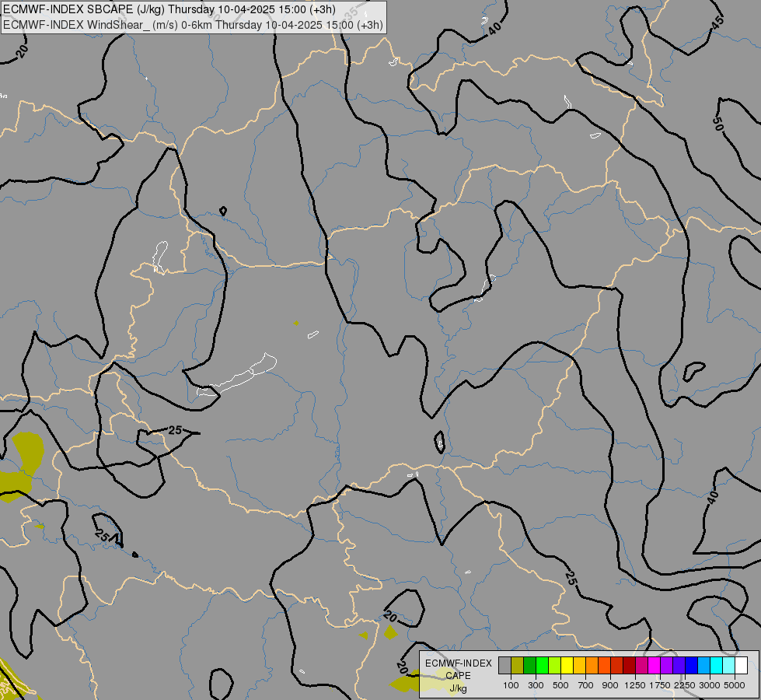
Task: Click the legend label '100'
Action: point(511,685)
